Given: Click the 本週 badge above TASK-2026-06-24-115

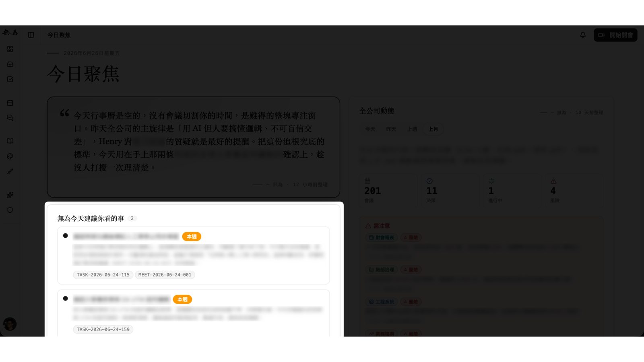Looking at the screenshot, I should pos(192,237).
